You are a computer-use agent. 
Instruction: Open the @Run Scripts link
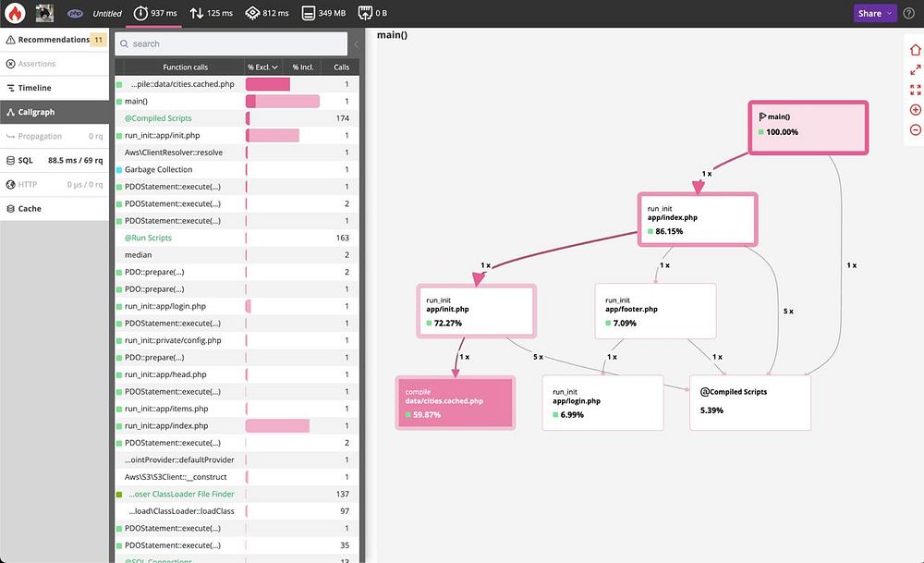148,239
